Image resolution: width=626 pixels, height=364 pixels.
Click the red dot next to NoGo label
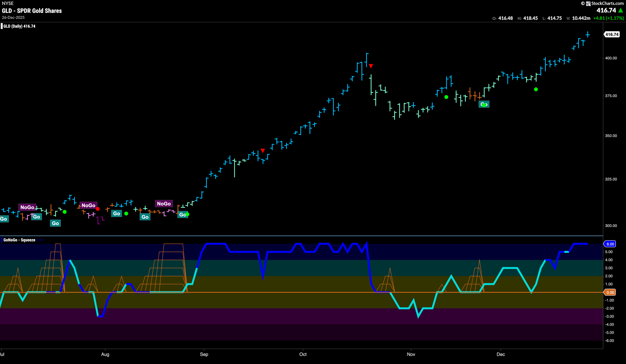click(x=98, y=209)
